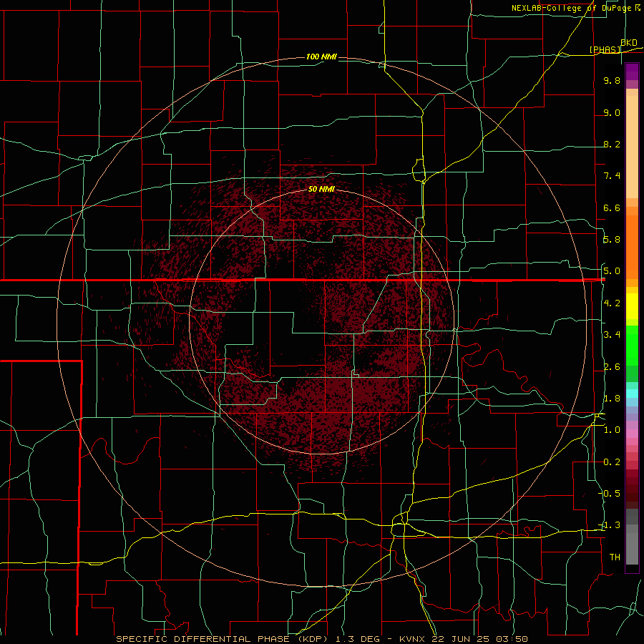This screenshot has width=644, height=644.
Task: Pick the bright green segment of the color bar
Action: (632, 346)
